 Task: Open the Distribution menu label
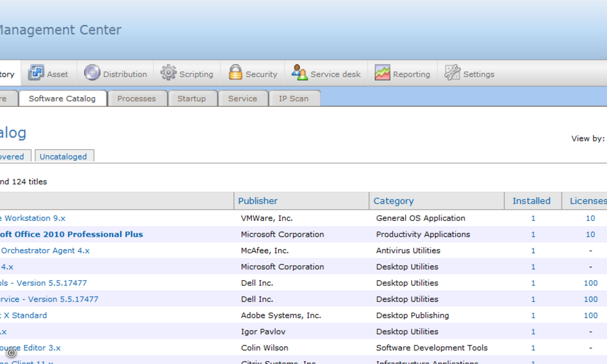125,74
